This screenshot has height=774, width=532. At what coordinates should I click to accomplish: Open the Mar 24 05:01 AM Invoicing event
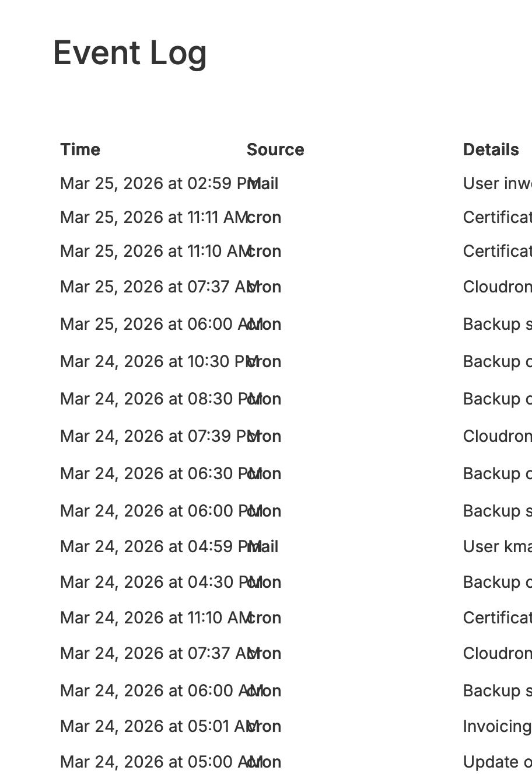pos(497,727)
